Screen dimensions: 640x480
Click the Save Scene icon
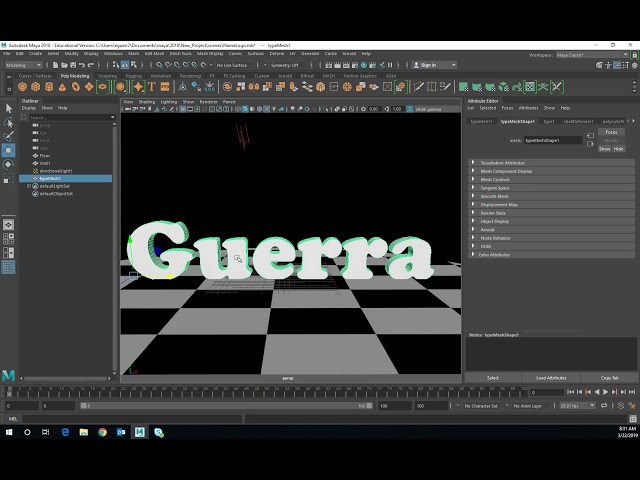point(73,65)
